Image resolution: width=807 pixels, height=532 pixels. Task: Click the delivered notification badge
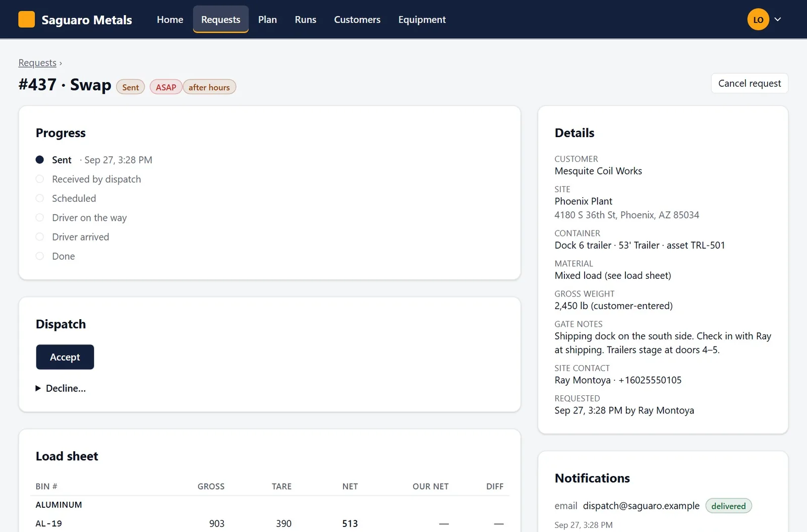pyautogui.click(x=728, y=506)
